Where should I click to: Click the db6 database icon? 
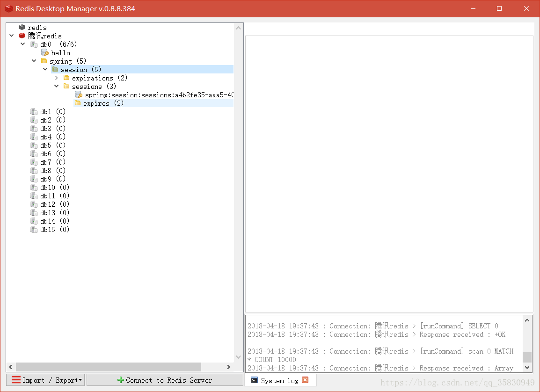point(34,153)
